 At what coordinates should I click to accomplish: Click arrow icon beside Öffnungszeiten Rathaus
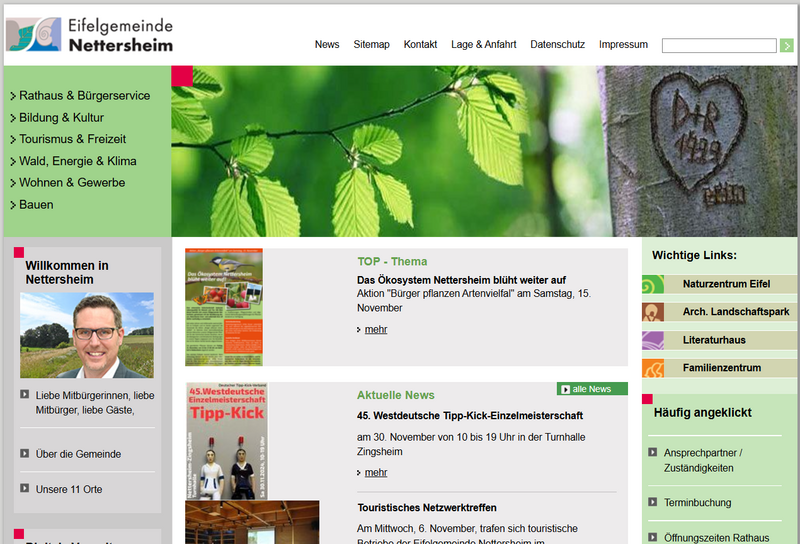point(653,537)
